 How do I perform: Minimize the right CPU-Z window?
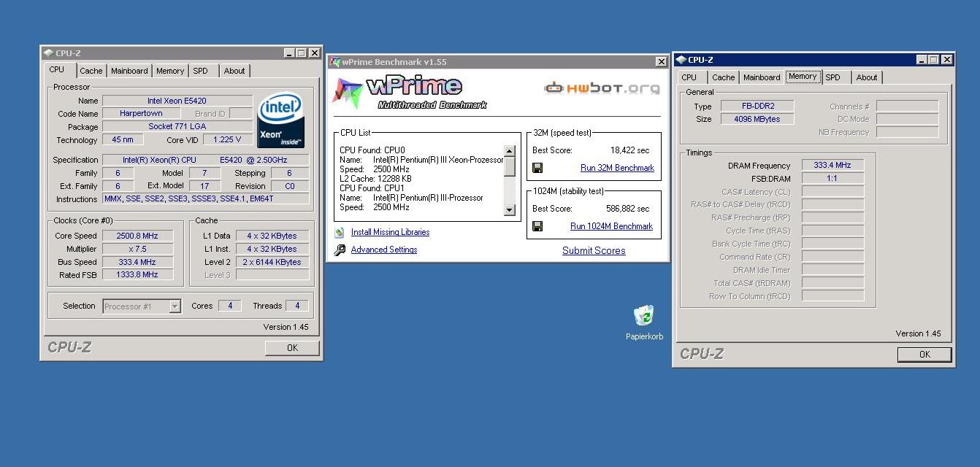[921, 60]
